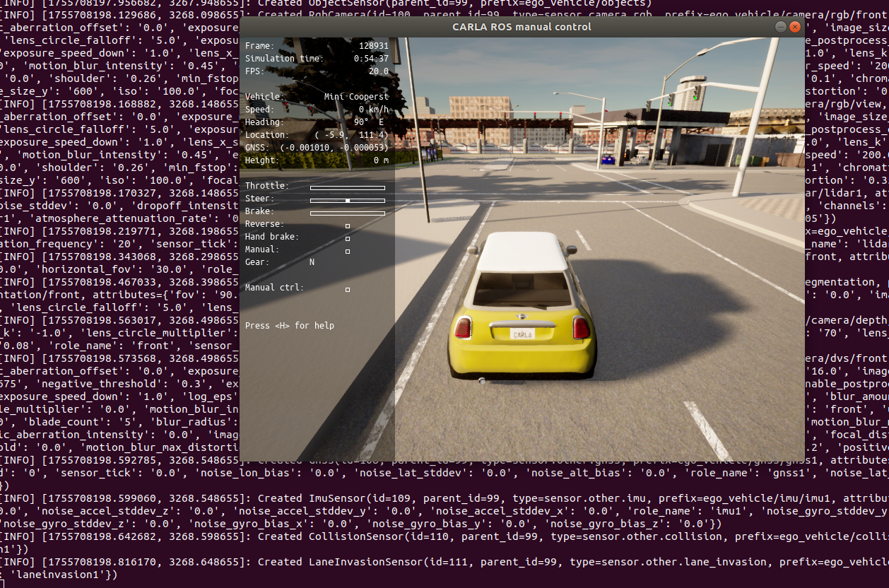Click the "Hand brake:" label
This screenshot has height=588, width=889.
click(271, 237)
